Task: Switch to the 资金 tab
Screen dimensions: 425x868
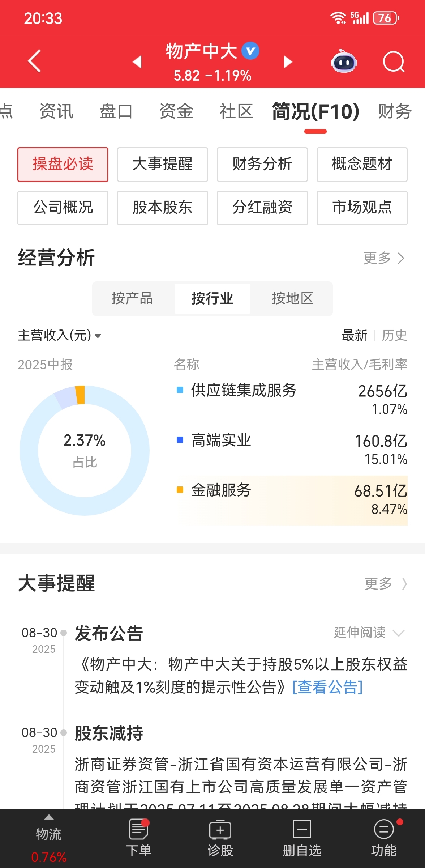Action: coord(176,111)
